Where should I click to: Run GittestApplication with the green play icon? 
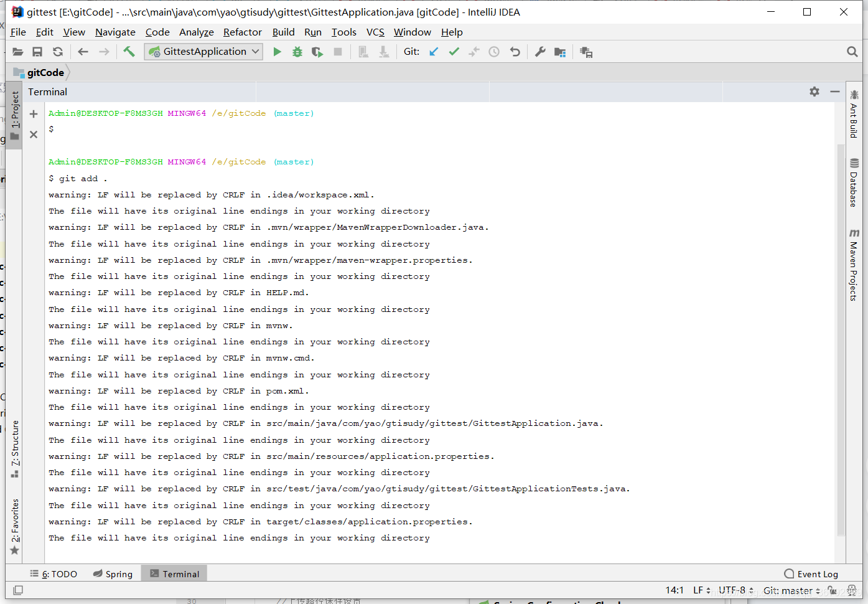(x=278, y=52)
